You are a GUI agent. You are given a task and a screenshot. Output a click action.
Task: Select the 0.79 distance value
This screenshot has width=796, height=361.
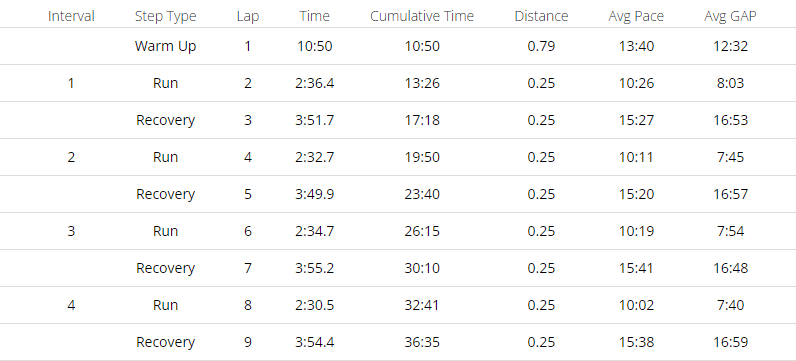(x=541, y=46)
